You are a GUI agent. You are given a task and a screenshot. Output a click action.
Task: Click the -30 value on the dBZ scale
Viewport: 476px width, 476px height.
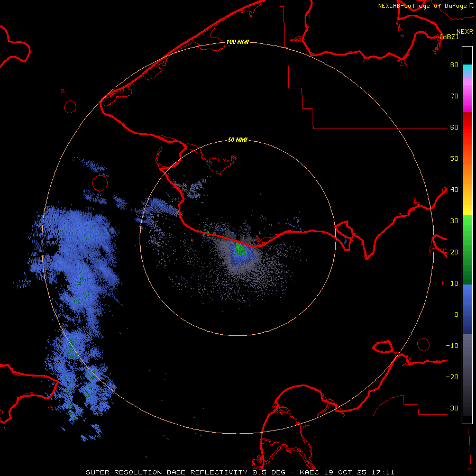(452, 408)
